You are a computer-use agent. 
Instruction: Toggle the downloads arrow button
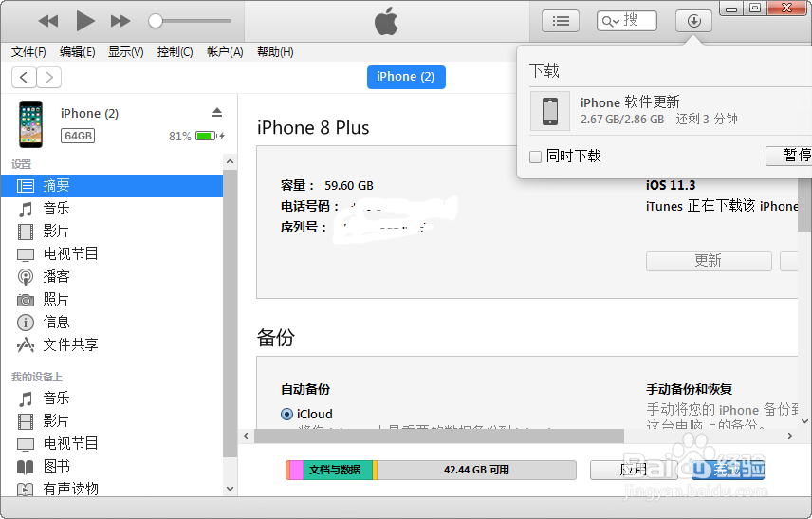coord(693,21)
